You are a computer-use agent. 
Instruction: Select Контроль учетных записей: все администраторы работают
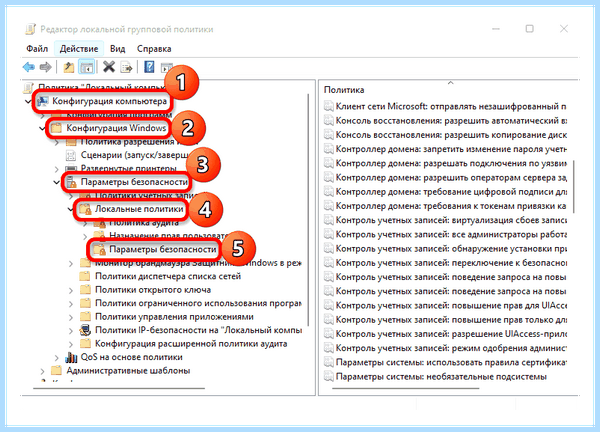tap(451, 234)
